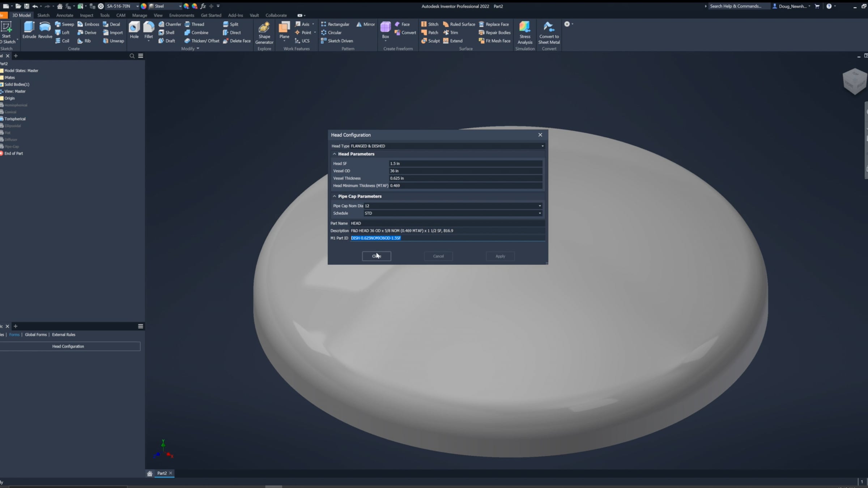This screenshot has width=868, height=488.
Task: Open the Head Type dropdown
Action: click(x=542, y=146)
